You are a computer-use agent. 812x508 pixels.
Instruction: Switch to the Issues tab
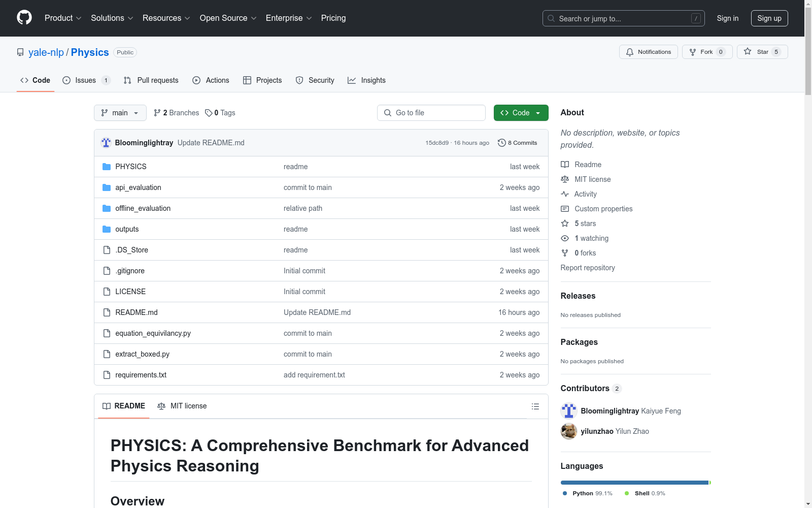pyautogui.click(x=86, y=80)
